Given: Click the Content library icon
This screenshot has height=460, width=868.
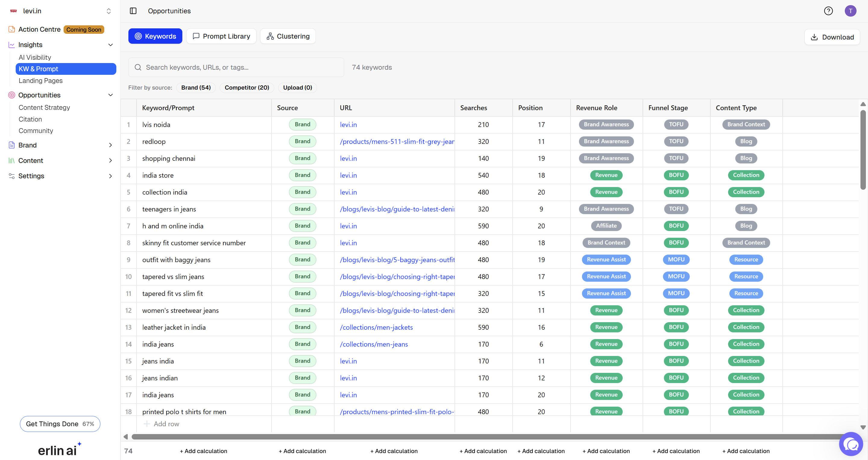Looking at the screenshot, I should click(12, 160).
